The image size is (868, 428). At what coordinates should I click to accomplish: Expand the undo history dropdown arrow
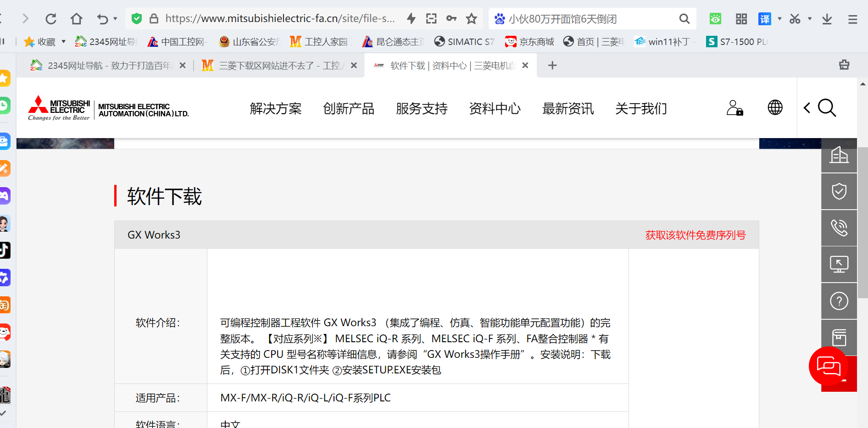115,19
